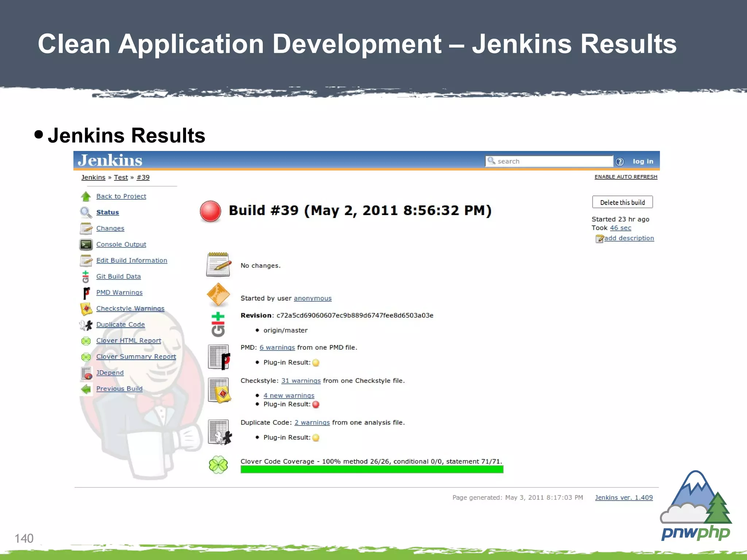Click the Build #39 heading text
This screenshot has height=560, width=747.
(x=360, y=211)
